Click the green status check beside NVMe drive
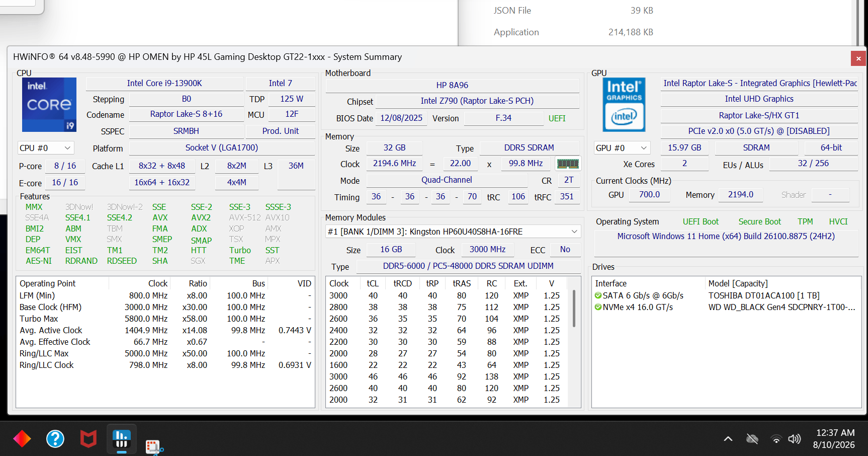This screenshot has width=868, height=456. [x=598, y=307]
